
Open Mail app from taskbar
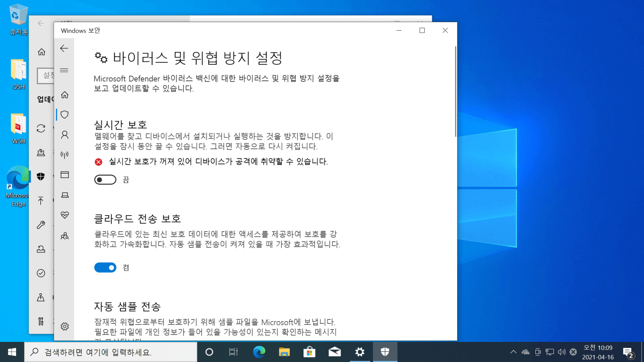pyautogui.click(x=335, y=352)
